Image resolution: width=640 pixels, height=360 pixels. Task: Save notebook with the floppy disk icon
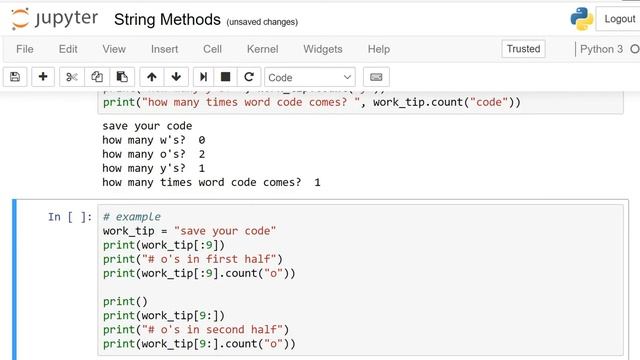(x=15, y=77)
